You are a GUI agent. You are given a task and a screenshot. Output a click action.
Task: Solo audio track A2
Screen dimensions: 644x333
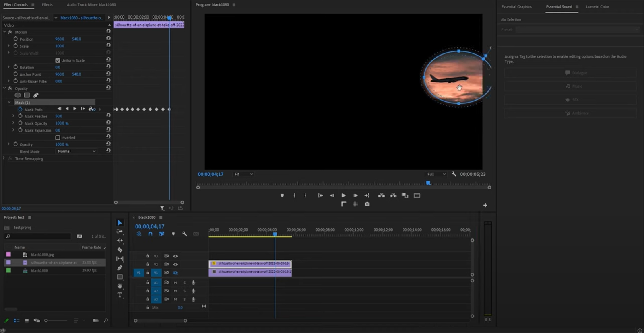click(184, 291)
